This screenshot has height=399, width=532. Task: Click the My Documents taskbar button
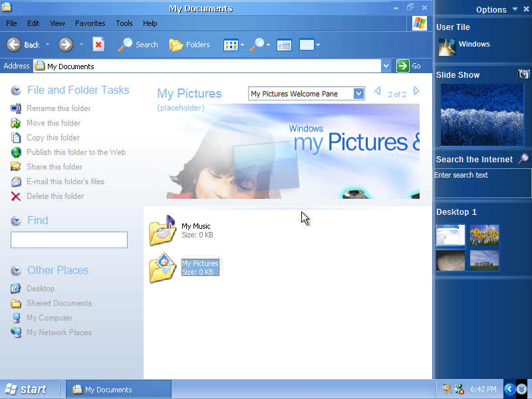(x=119, y=390)
